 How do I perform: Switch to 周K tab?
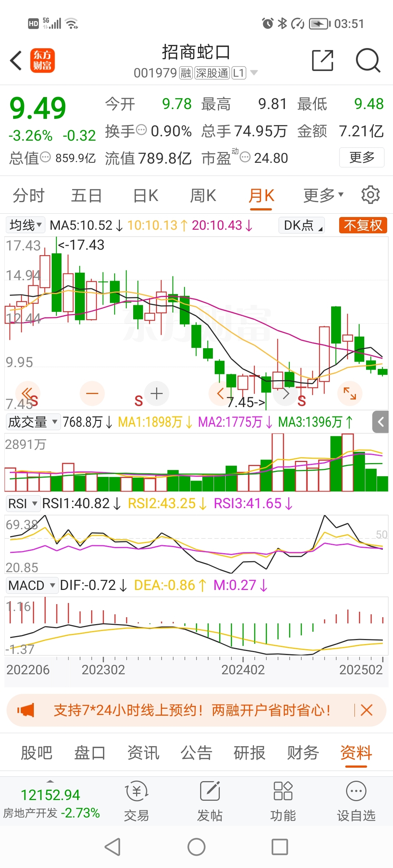tap(203, 196)
